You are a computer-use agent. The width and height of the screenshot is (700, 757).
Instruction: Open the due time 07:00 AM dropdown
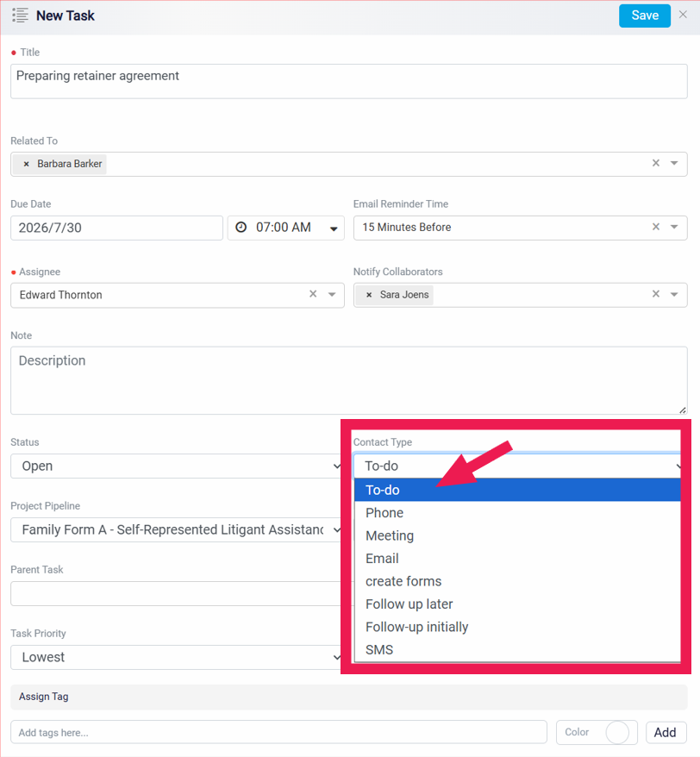[x=334, y=228]
